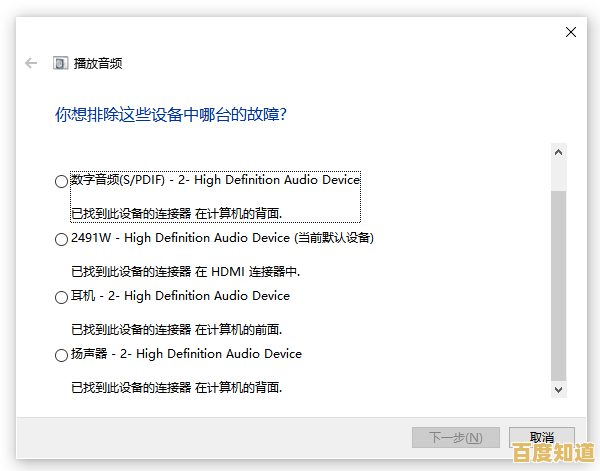Screen dimensions: 600x471
Task: Click the 取消 button
Action: coord(541,437)
